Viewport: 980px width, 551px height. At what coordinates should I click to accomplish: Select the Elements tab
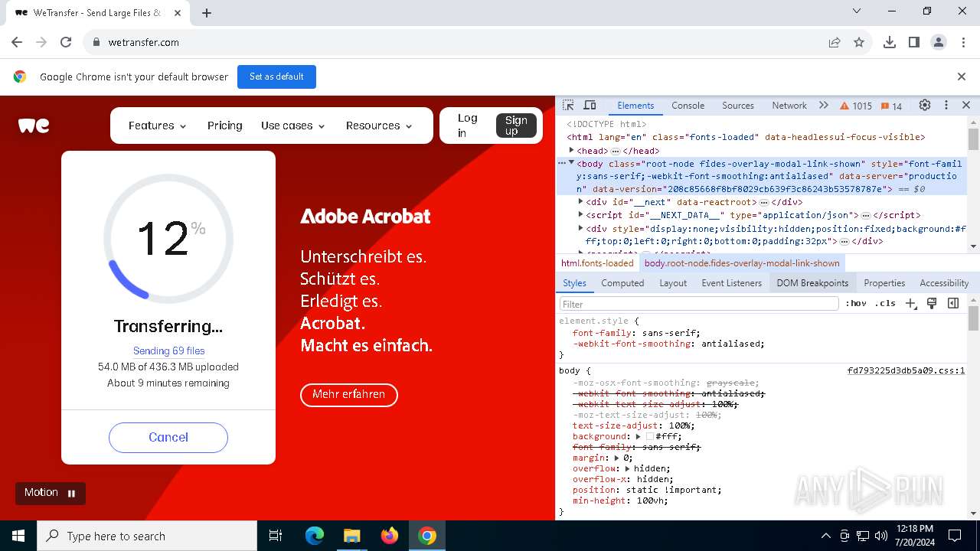click(635, 106)
